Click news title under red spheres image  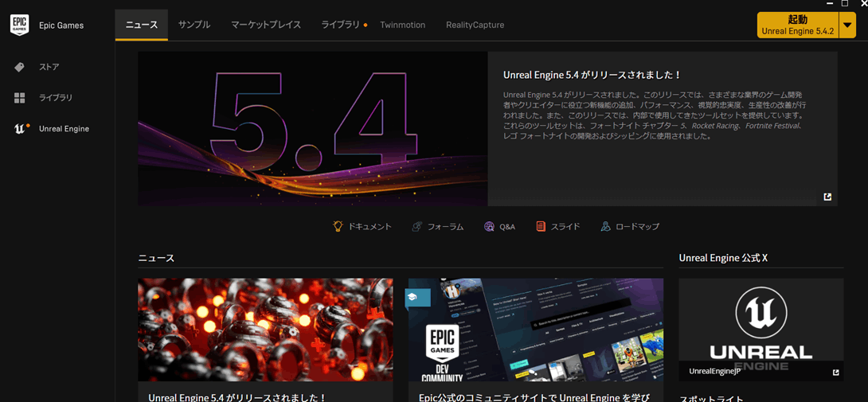click(237, 397)
